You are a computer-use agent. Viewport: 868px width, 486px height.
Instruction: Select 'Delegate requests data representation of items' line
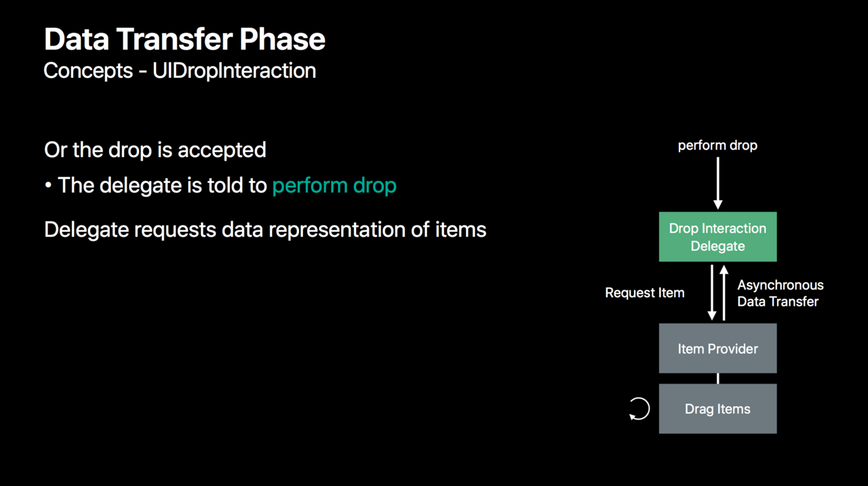pyautogui.click(x=265, y=230)
